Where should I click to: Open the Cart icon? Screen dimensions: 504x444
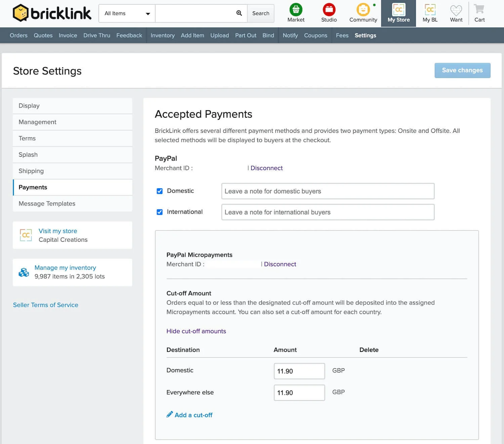click(x=479, y=13)
